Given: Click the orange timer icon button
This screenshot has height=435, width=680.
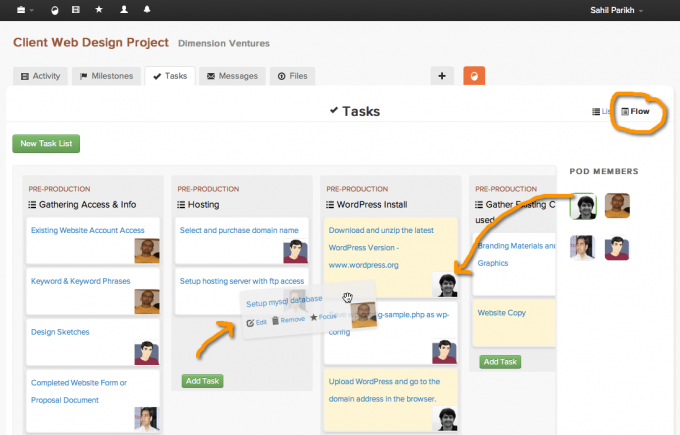Looking at the screenshot, I should pyautogui.click(x=474, y=76).
